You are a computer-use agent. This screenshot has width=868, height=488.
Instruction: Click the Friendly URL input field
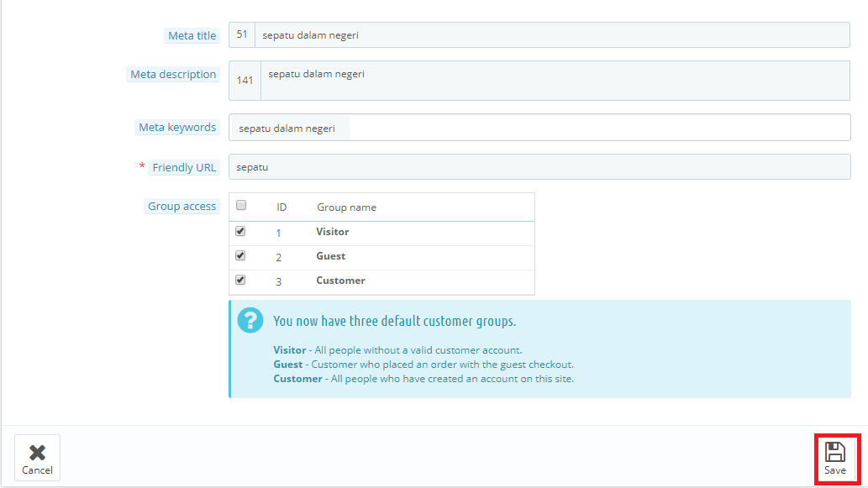click(539, 167)
